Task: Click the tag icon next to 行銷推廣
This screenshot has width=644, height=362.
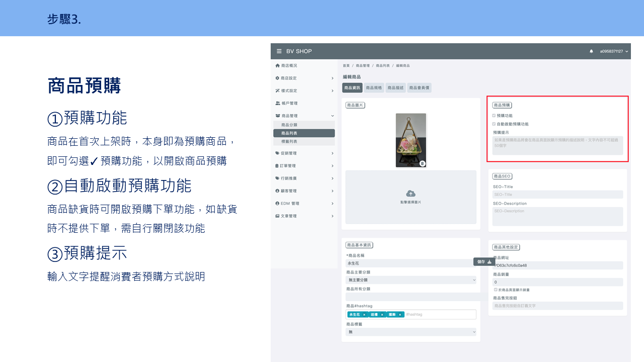Action: (x=277, y=178)
